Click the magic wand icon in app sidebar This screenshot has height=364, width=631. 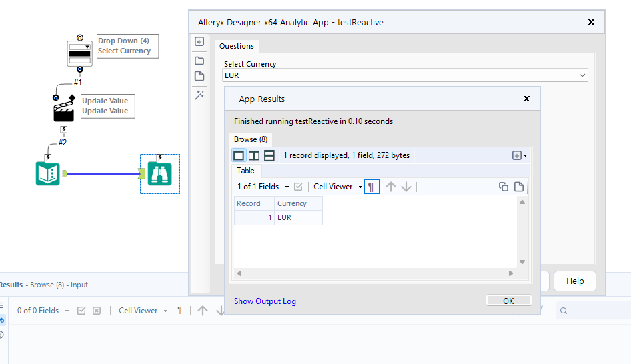[199, 95]
